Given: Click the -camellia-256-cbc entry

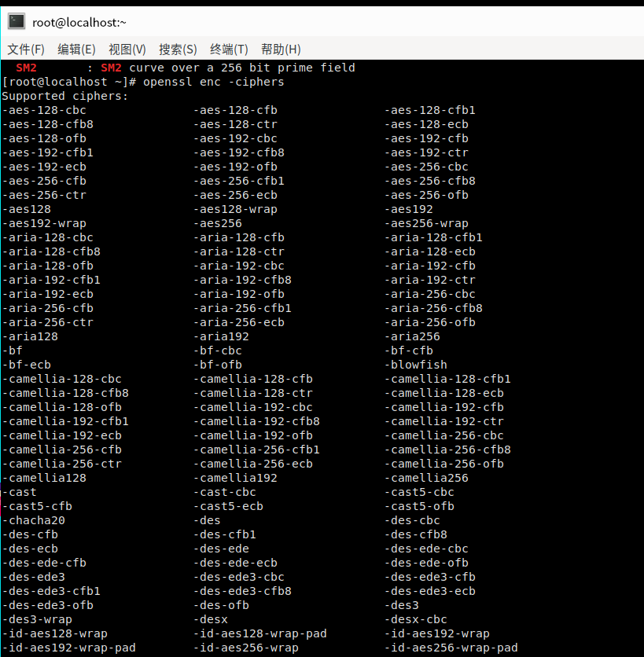Looking at the screenshot, I should (x=444, y=435).
